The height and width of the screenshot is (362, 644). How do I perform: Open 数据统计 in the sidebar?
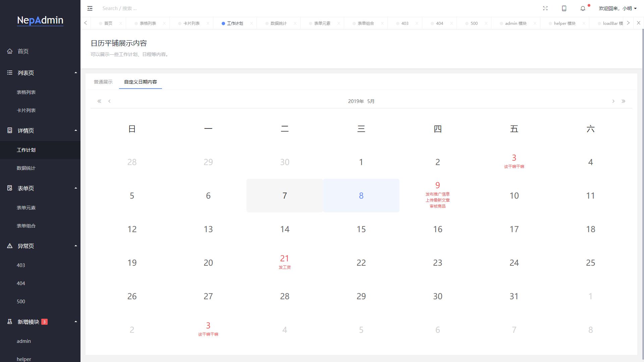click(x=40, y=168)
